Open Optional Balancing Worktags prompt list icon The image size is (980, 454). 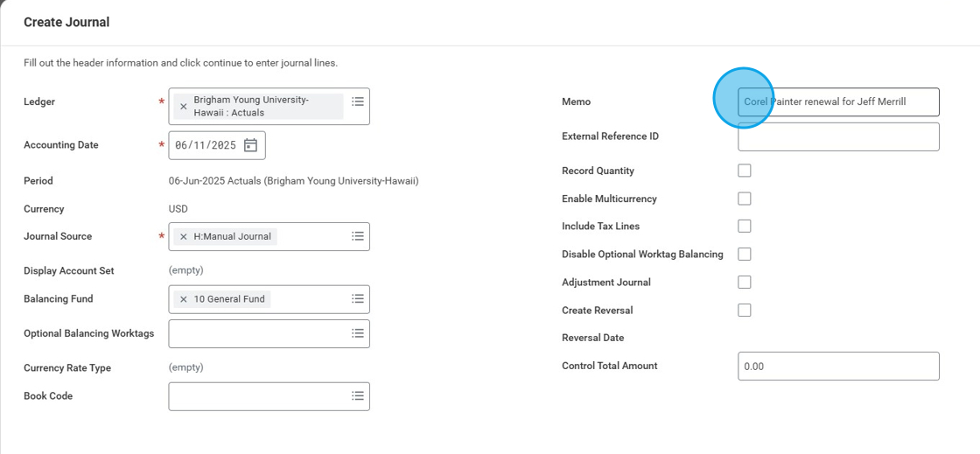point(358,333)
